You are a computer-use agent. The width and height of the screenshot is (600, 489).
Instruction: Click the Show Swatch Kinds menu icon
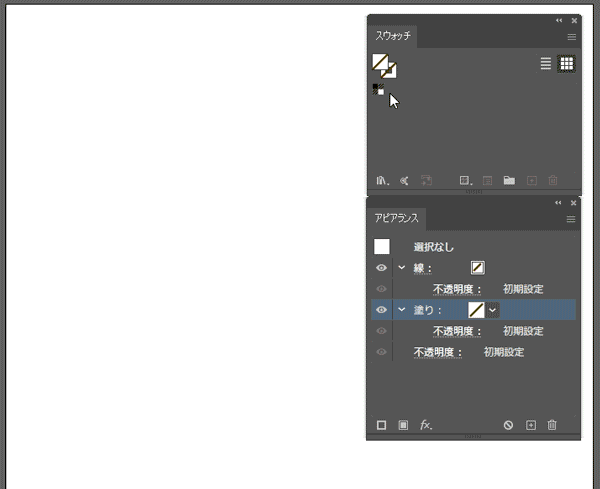(465, 181)
